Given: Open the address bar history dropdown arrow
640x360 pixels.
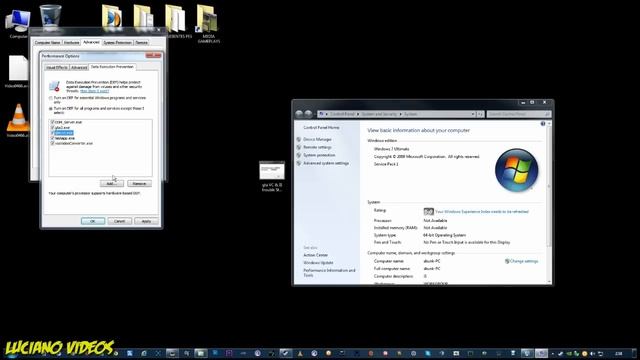Looking at the screenshot, I should point(473,114).
